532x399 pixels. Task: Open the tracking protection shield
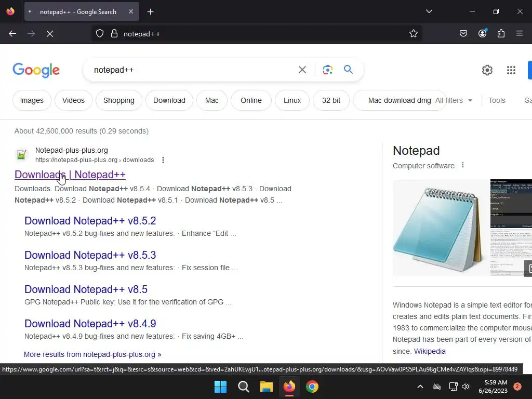(99, 34)
